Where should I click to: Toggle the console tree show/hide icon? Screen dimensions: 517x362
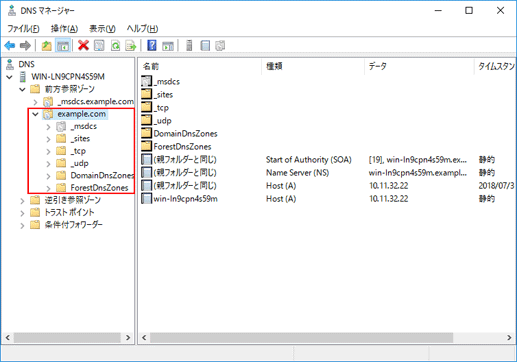63,45
